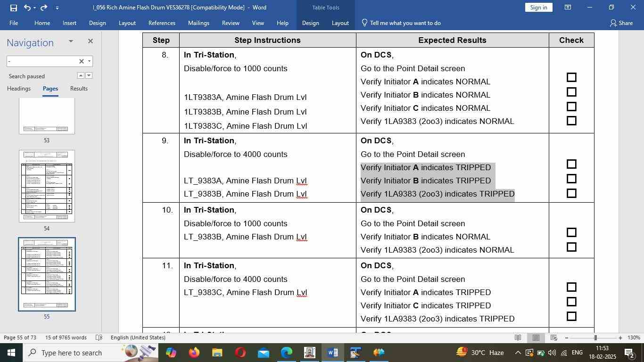Switch to the References tab
This screenshot has width=644, height=362.
[162, 23]
